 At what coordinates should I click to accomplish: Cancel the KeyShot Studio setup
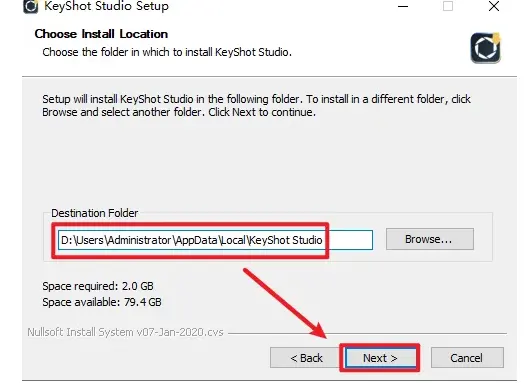point(467,358)
